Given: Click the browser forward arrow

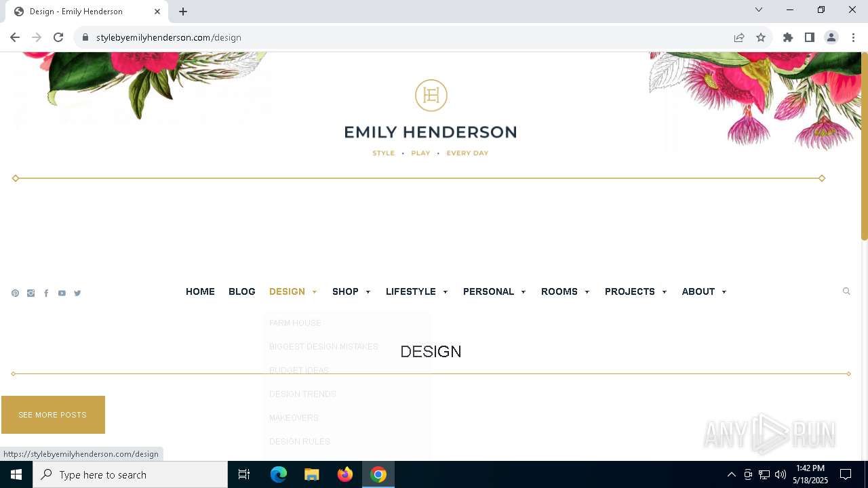Looking at the screenshot, I should coord(37,37).
